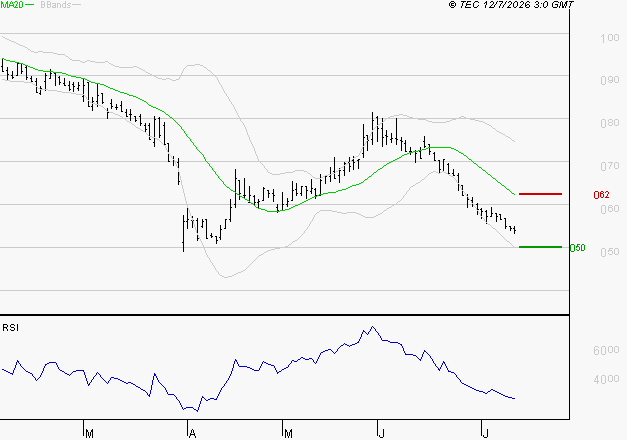The image size is (627, 440).
Task: Click the red 062 resistance line
Action: (540, 194)
